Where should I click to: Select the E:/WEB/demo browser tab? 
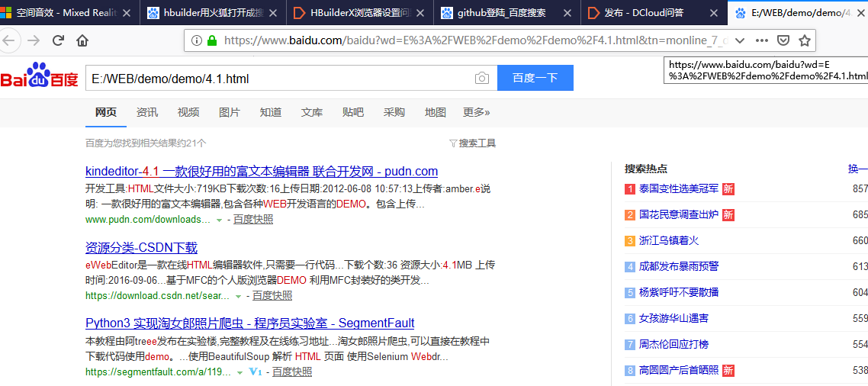pyautogui.click(x=798, y=12)
